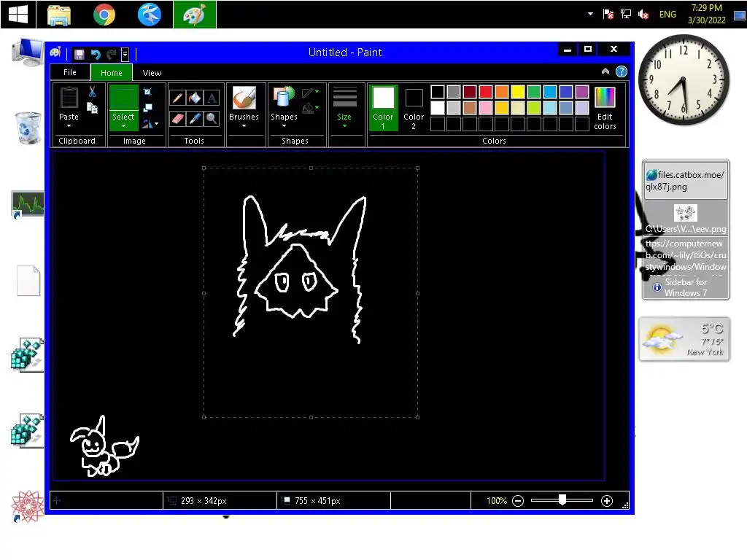This screenshot has width=747, height=560.
Task: Click the Paste clipboard icon
Action: point(69,98)
